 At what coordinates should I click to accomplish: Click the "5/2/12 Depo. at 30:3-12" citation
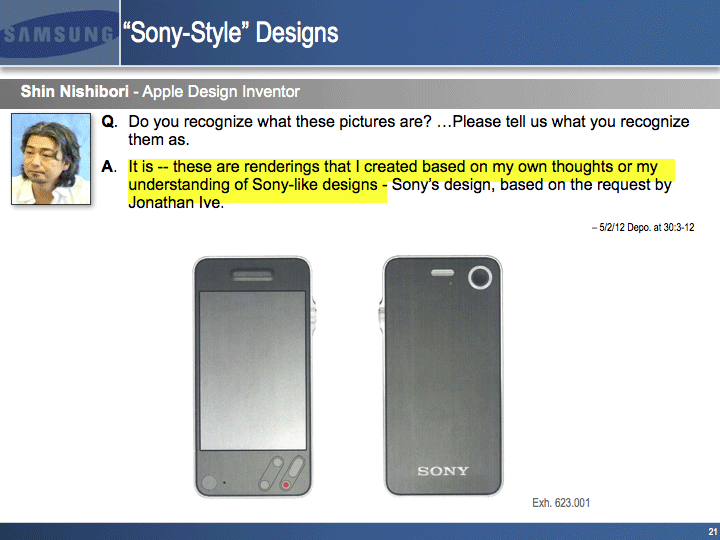point(643,228)
